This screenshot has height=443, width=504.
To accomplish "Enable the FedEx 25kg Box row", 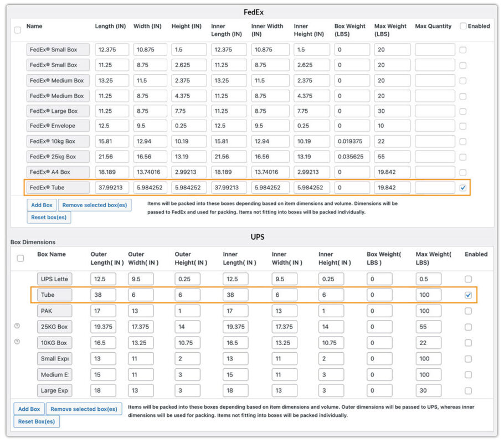I will tap(463, 157).
